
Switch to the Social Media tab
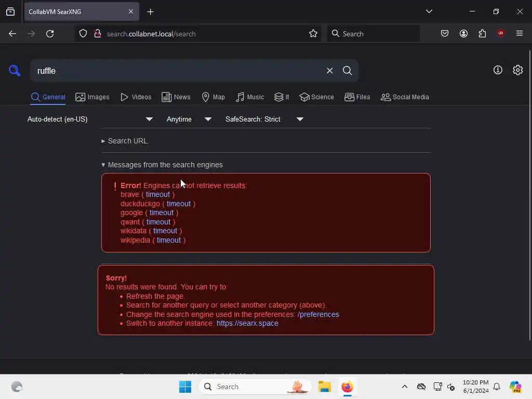point(405,97)
